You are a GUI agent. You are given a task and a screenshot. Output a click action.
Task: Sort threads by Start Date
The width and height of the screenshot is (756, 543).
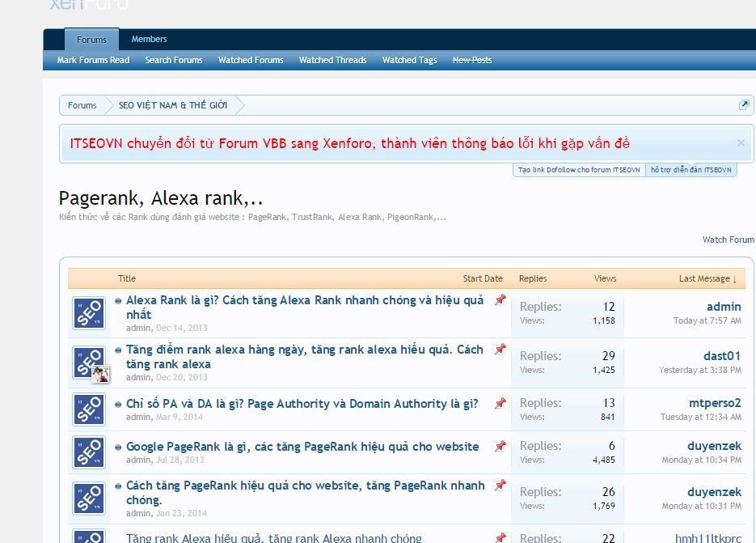(x=483, y=278)
